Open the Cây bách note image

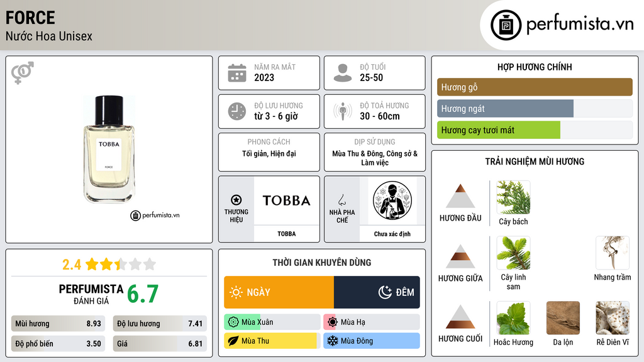pos(513,197)
